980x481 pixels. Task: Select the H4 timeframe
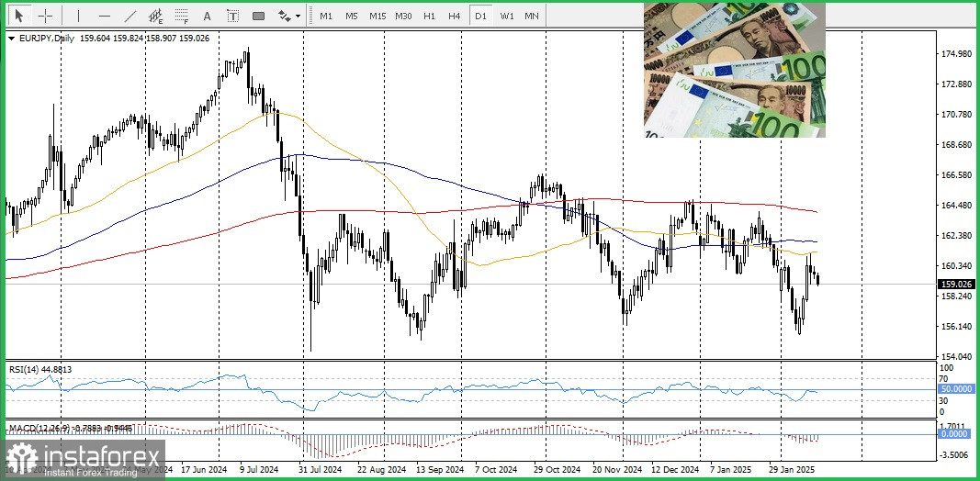(x=455, y=16)
